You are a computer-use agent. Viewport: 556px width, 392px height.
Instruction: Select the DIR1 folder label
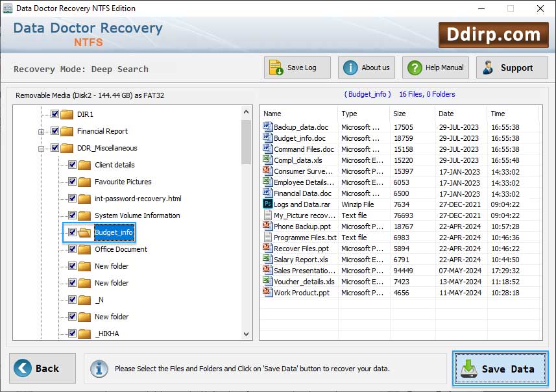tap(85, 114)
